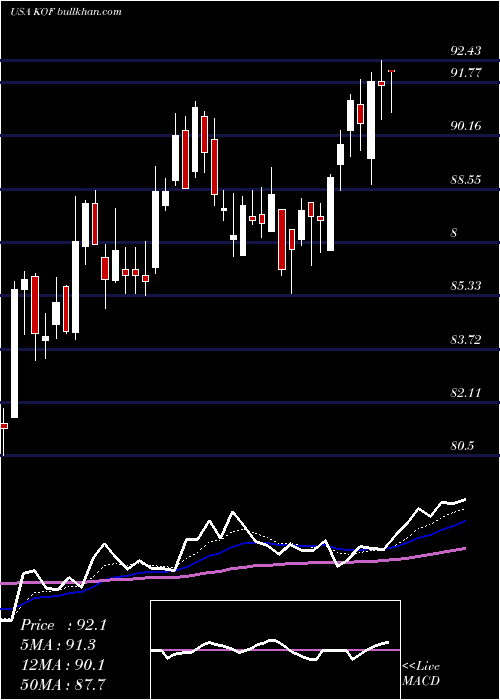Click the 90.16 price level label
Image resolution: width=500 pixels, height=700 pixels.
[466, 126]
